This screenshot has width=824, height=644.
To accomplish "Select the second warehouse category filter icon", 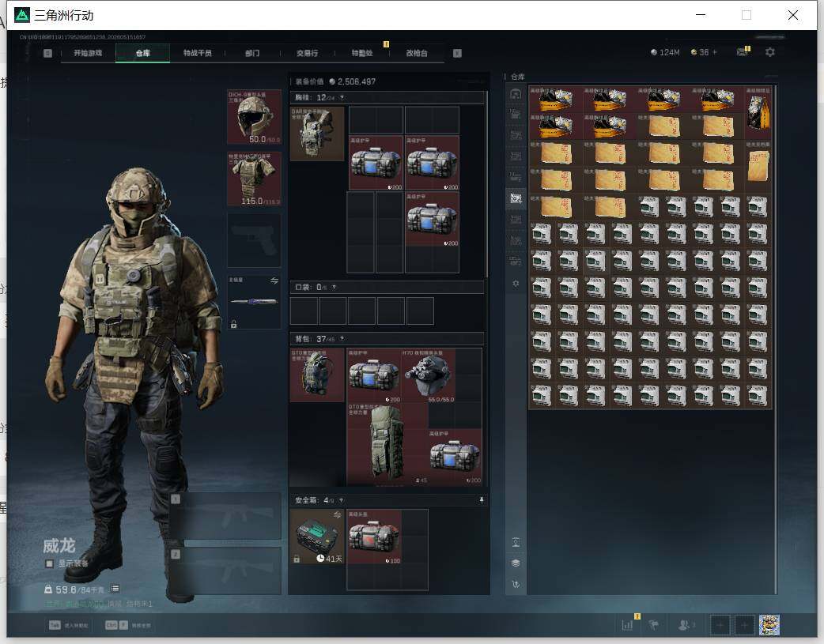I will (516, 115).
